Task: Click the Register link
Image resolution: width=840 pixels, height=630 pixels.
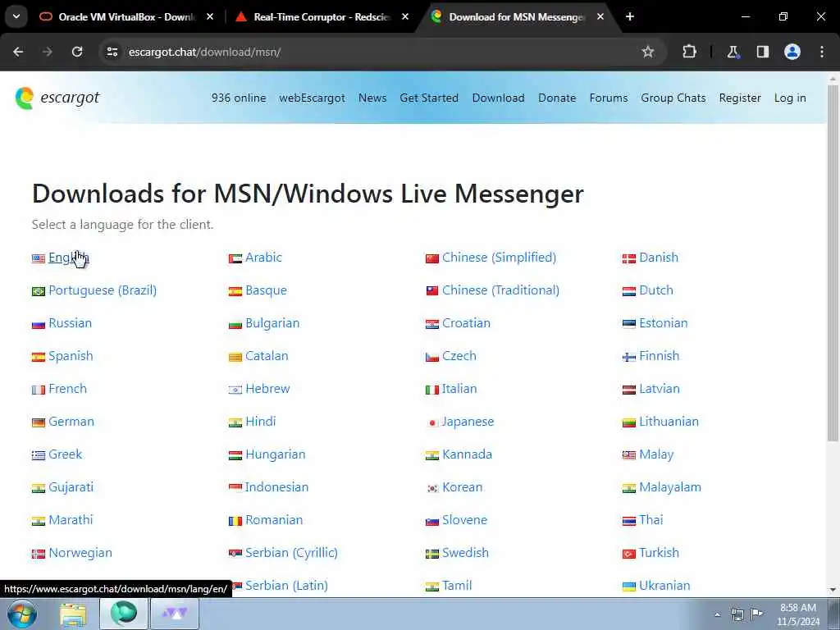Action: [740, 98]
